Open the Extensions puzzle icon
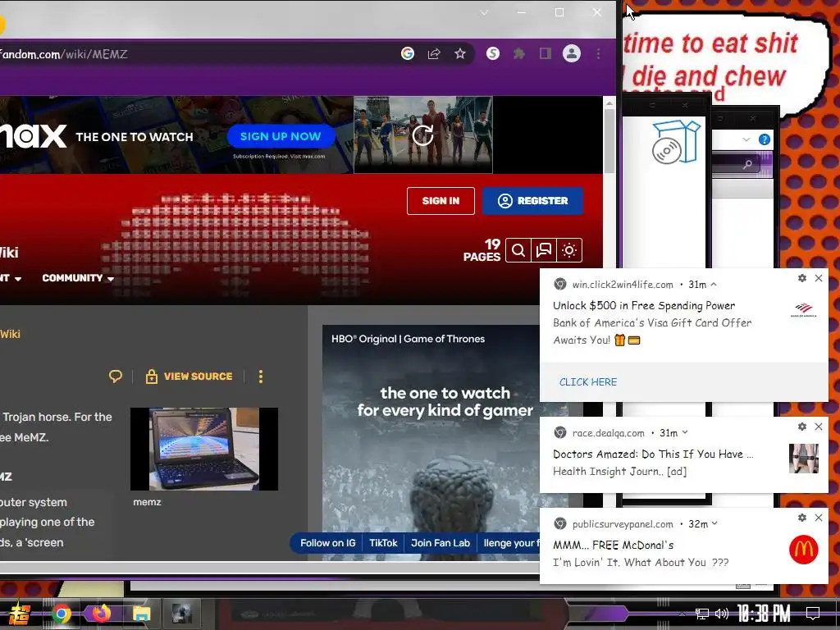This screenshot has height=630, width=840. click(x=519, y=53)
